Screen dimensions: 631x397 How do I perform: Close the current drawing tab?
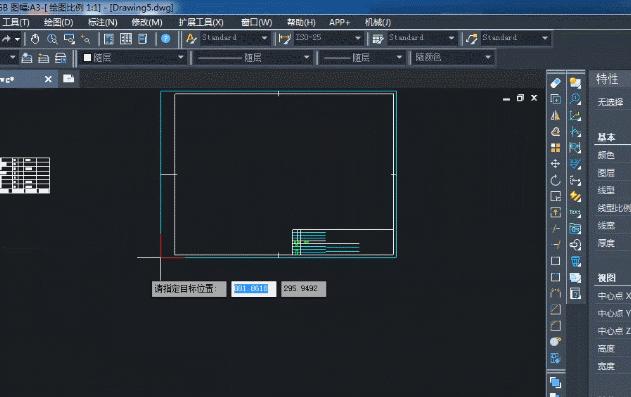(48, 79)
